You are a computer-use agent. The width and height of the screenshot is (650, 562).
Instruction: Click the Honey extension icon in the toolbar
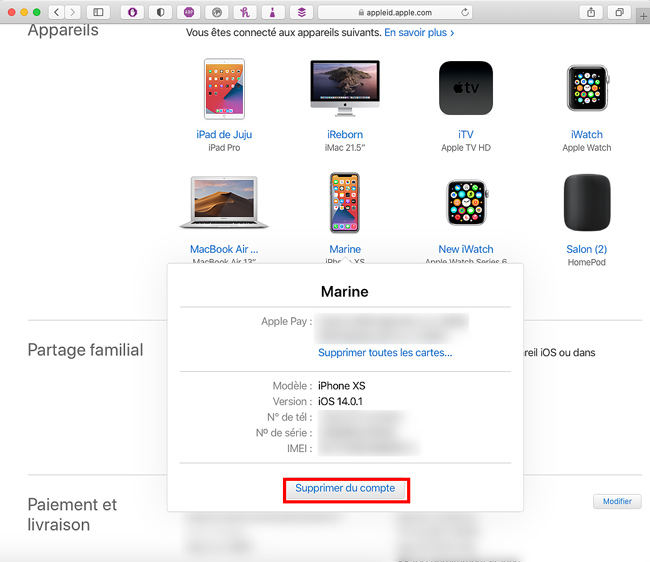[x=244, y=12]
